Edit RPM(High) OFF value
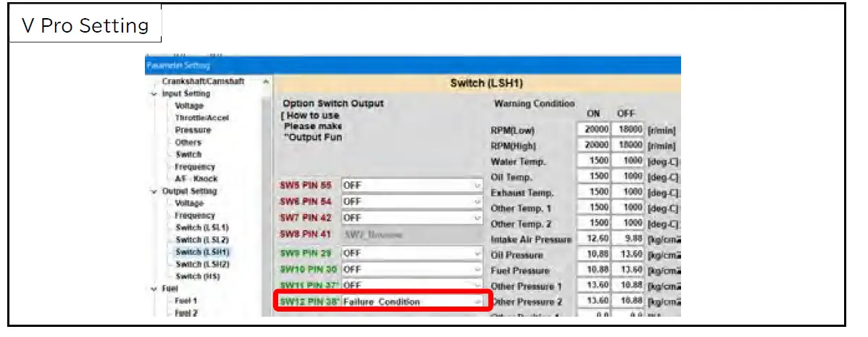 point(629,146)
